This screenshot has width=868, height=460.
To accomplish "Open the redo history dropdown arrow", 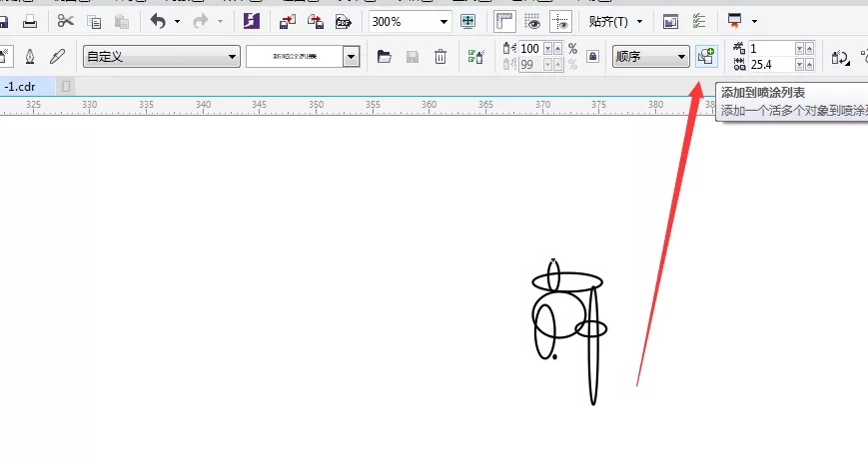I will (220, 22).
